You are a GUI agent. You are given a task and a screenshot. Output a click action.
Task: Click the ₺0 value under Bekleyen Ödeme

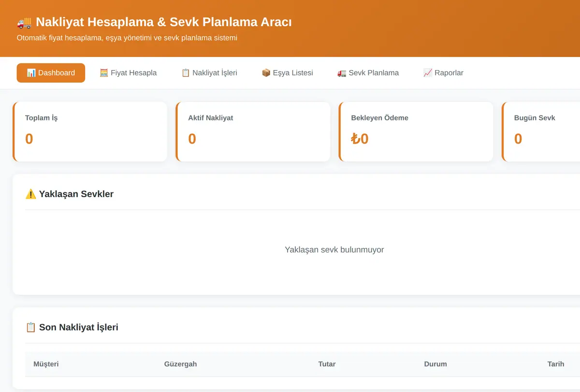point(360,139)
